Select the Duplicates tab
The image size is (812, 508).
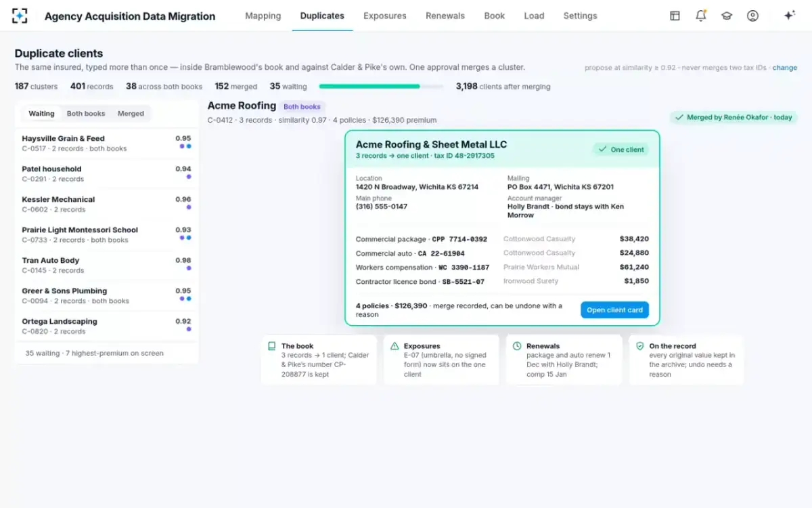322,16
